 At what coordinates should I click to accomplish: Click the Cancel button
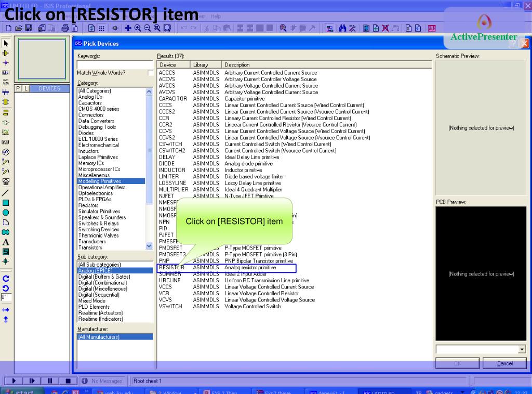pyautogui.click(x=504, y=363)
